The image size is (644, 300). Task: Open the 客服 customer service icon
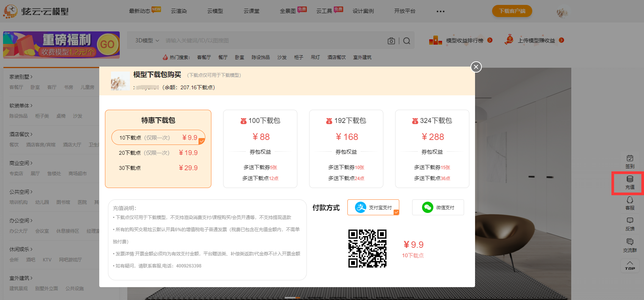point(630,203)
